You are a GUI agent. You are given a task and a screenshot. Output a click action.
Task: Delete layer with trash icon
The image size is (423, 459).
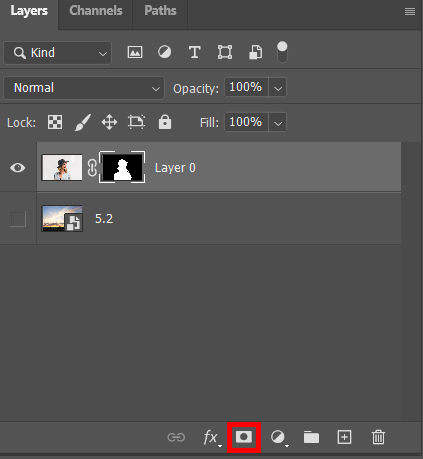coord(378,437)
